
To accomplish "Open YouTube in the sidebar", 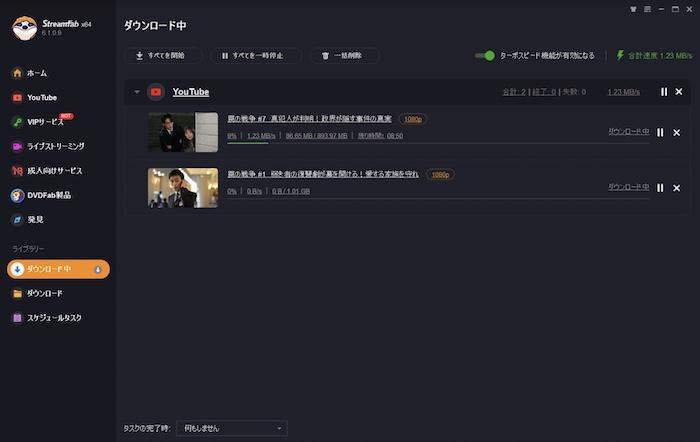I will (42, 97).
